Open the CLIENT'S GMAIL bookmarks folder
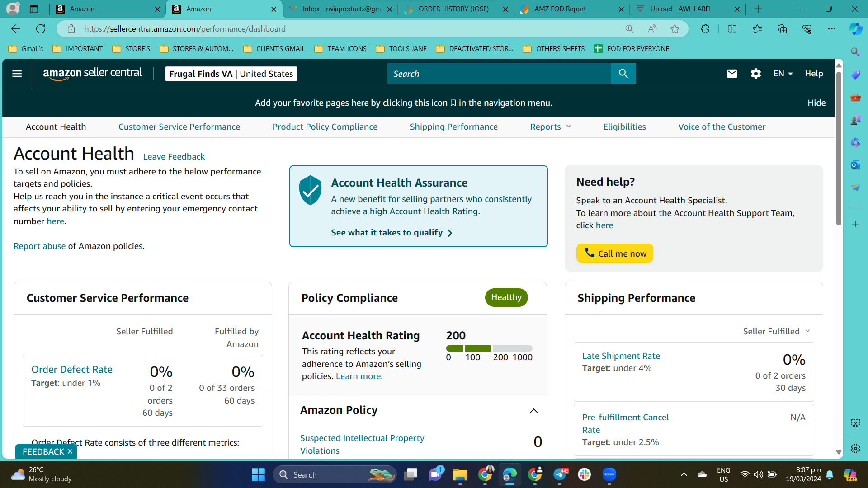The height and width of the screenshot is (488, 868). click(274, 49)
